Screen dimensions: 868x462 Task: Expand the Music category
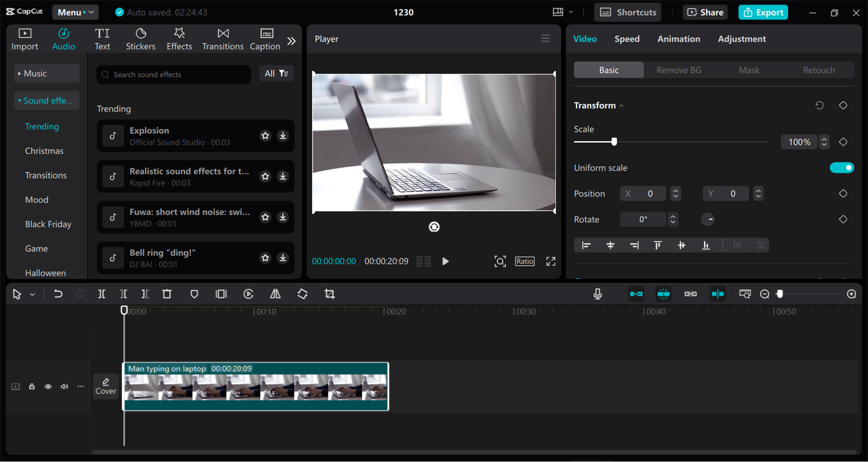point(47,73)
